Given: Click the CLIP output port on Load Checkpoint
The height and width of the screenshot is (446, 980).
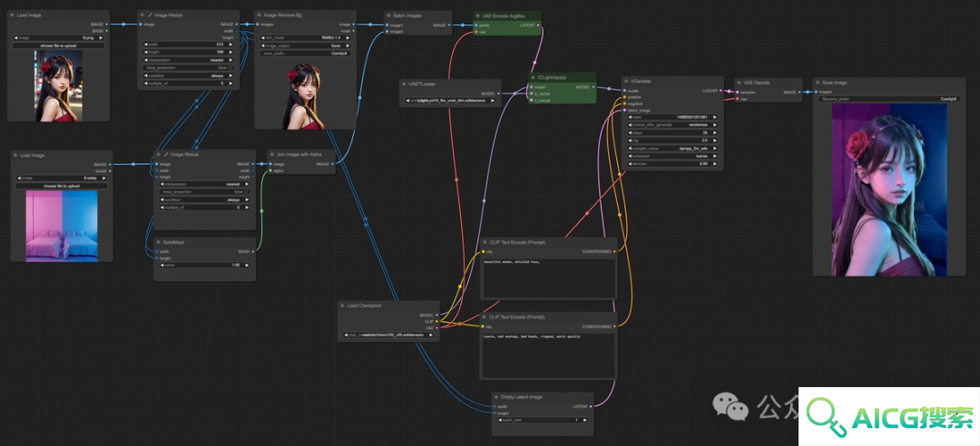Looking at the screenshot, I should [436, 321].
